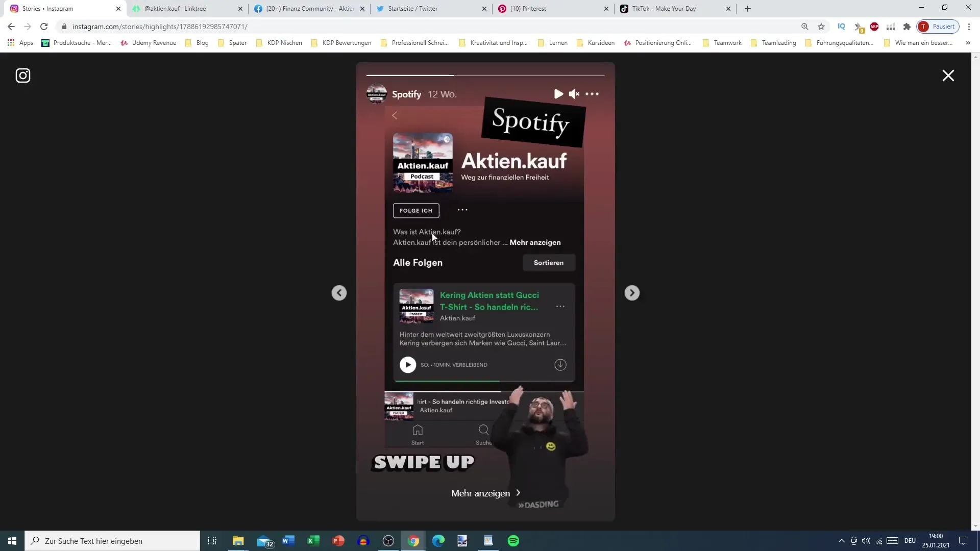Open the page zoom magnifier icon
Image resolution: width=980 pixels, height=551 pixels.
point(804,27)
